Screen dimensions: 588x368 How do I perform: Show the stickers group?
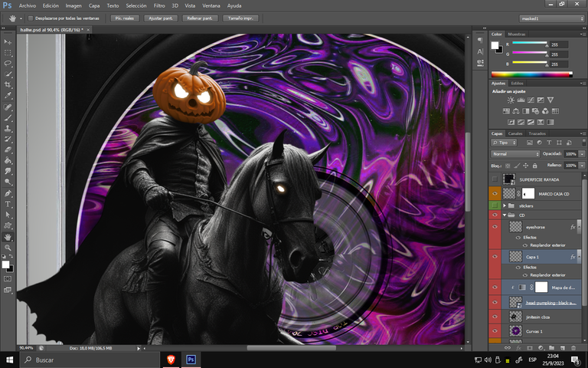click(x=495, y=205)
